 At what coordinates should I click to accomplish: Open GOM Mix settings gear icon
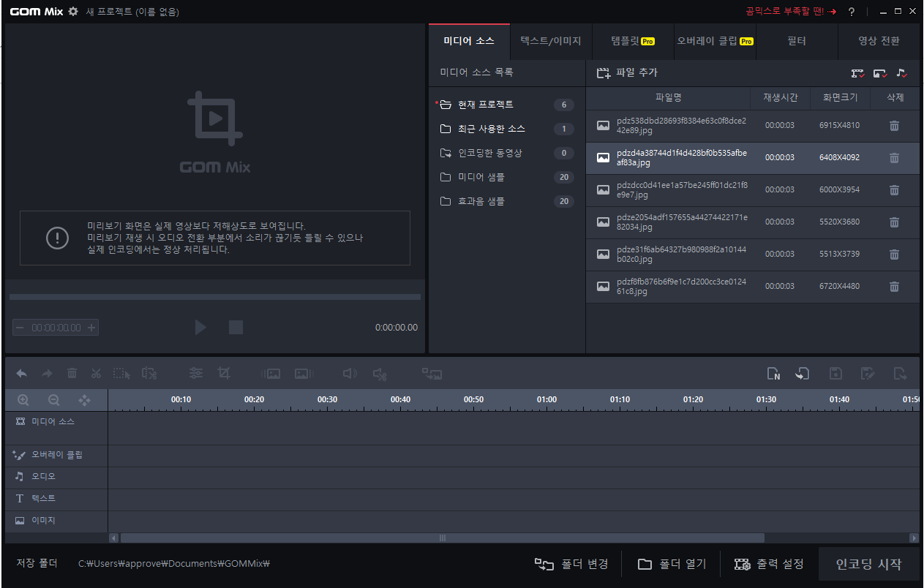[x=72, y=11]
